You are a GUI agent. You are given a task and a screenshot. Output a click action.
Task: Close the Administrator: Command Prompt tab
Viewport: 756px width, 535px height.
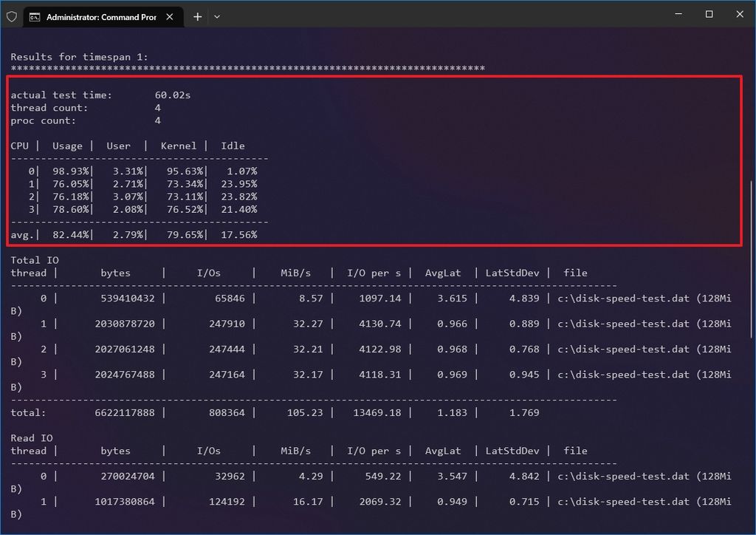point(170,17)
